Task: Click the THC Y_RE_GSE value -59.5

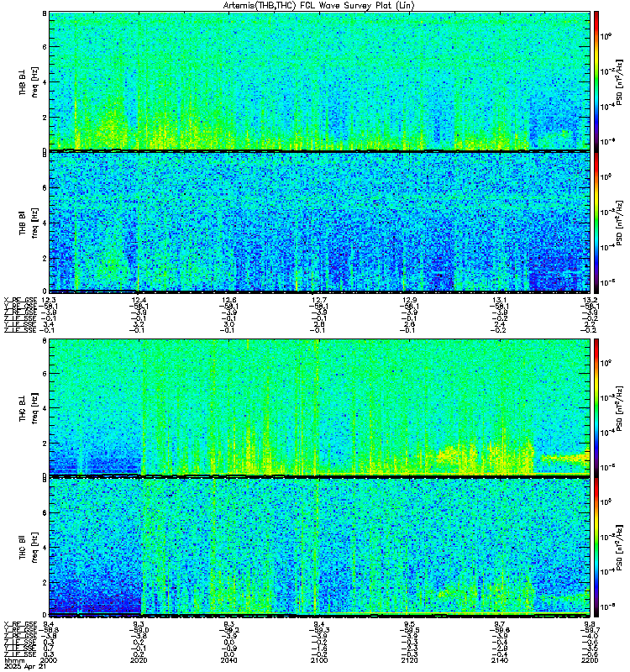Action: click(x=410, y=630)
